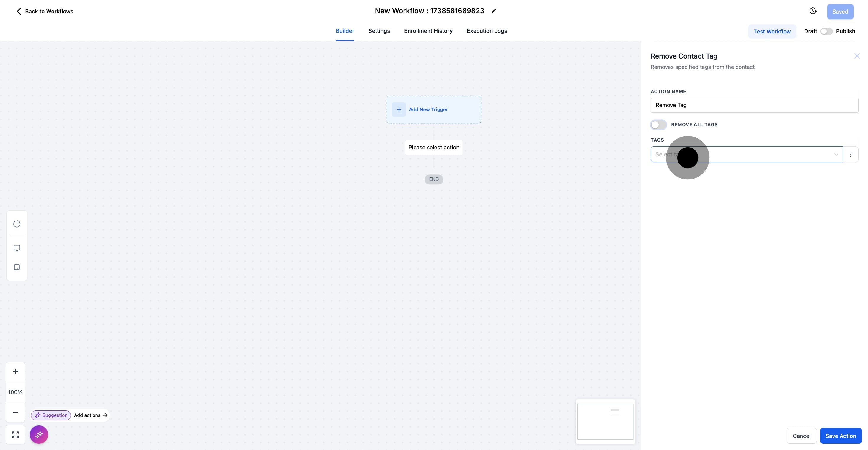Expand the Select tags dropdown arrow

836,155
